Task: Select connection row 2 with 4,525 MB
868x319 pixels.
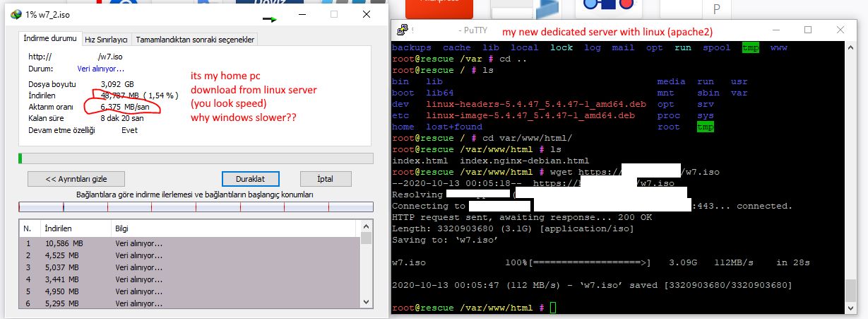Action: pos(190,255)
